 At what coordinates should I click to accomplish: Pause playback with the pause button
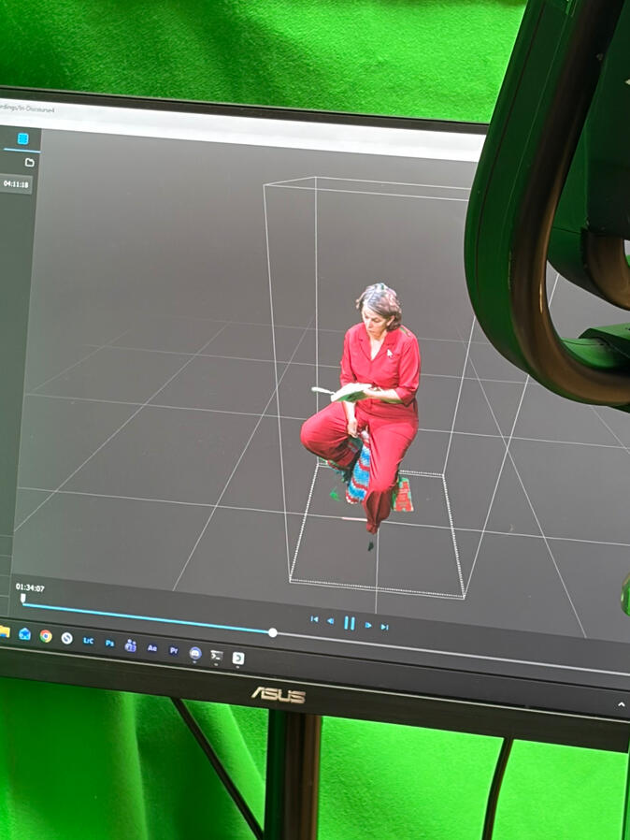[349, 623]
